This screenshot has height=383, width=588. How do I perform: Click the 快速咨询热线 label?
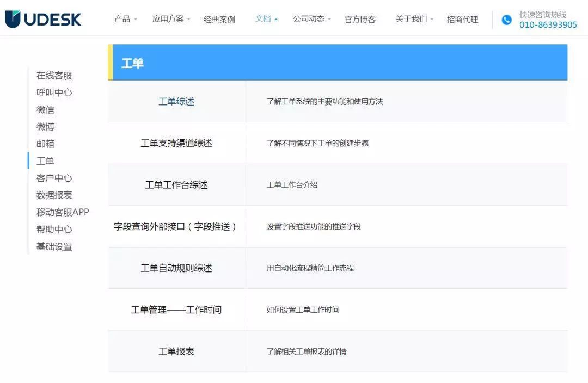tap(543, 15)
